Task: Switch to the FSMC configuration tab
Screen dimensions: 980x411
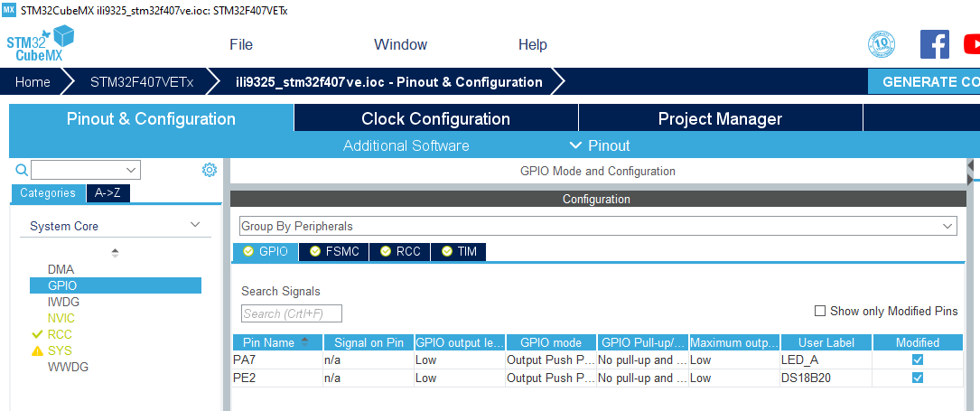Action: [334, 252]
